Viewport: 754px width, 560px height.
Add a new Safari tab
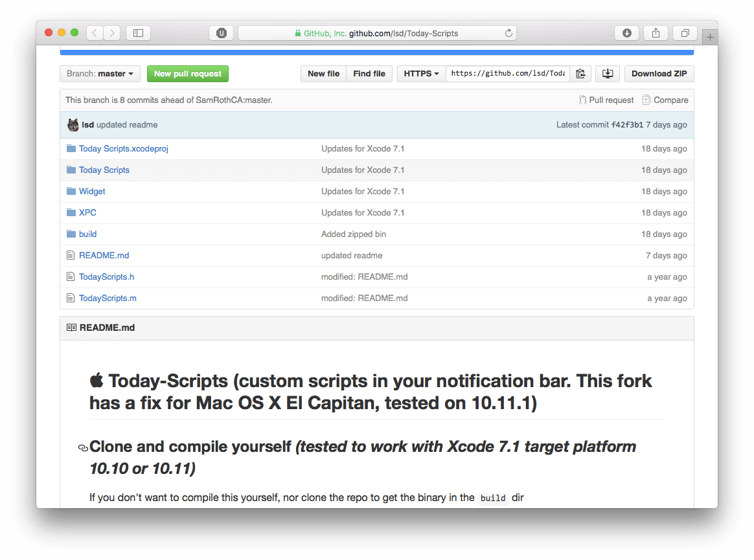click(x=710, y=37)
